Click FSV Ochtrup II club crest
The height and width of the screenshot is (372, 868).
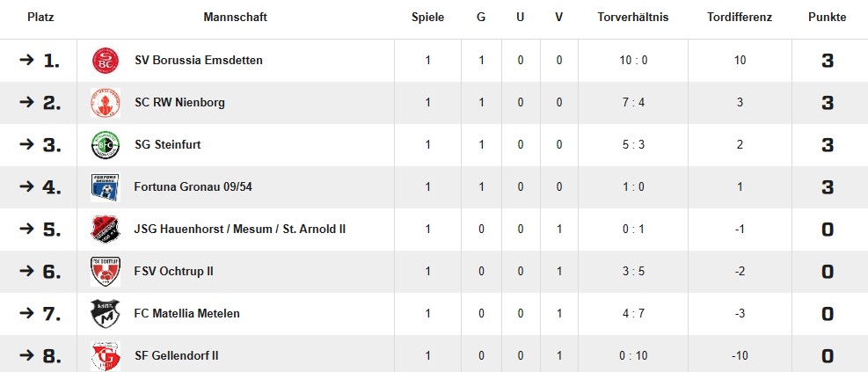106,272
